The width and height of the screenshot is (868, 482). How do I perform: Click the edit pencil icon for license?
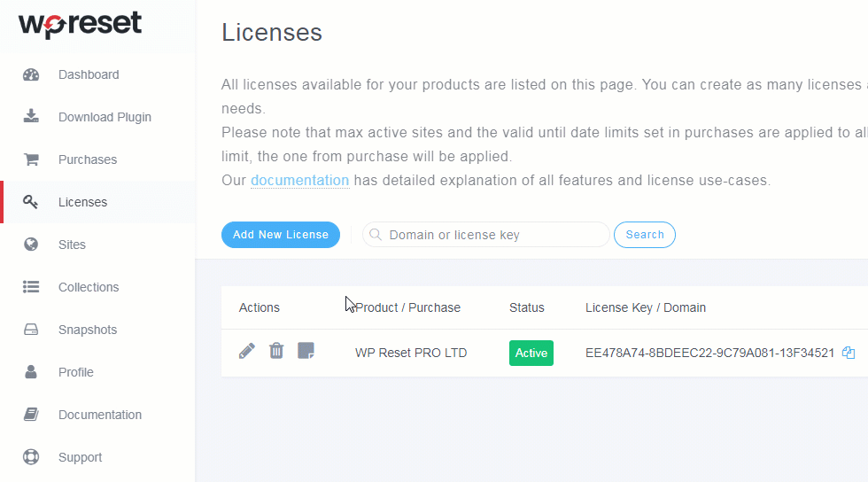(247, 351)
